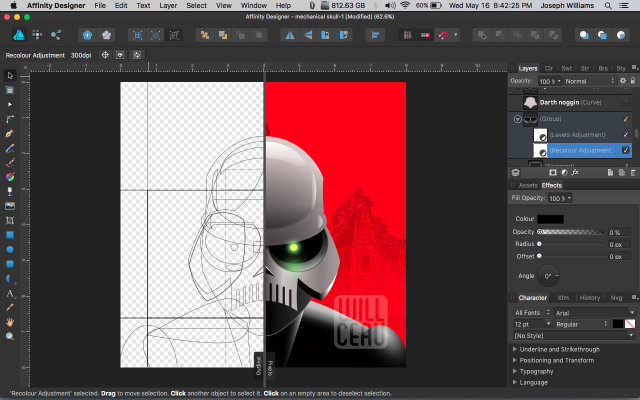Toggle visibility of Darth noggin layer

(626, 102)
